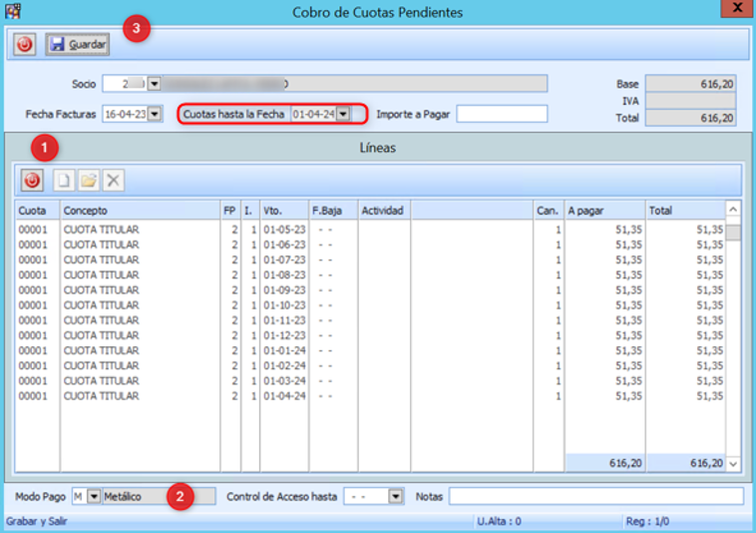
Task: Click U.Alta : 0 in status bar
Action: (x=499, y=521)
